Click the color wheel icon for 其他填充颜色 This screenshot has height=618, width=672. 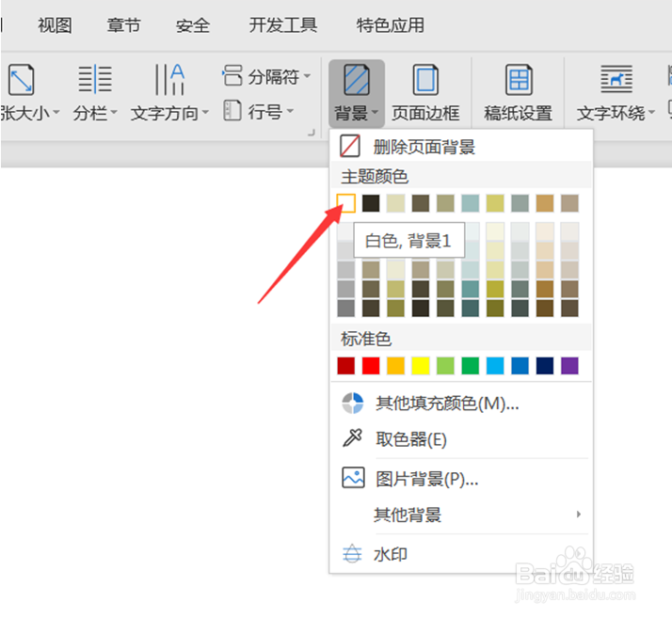coord(352,403)
